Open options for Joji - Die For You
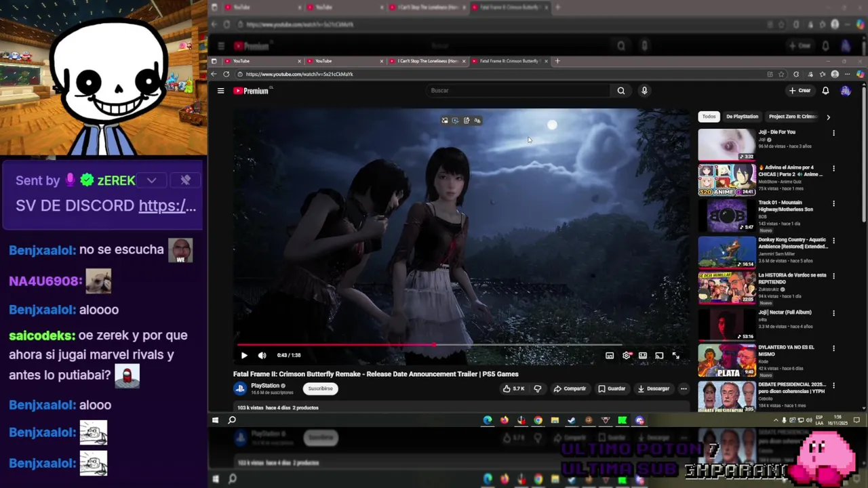This screenshot has width=868, height=488. point(833,133)
